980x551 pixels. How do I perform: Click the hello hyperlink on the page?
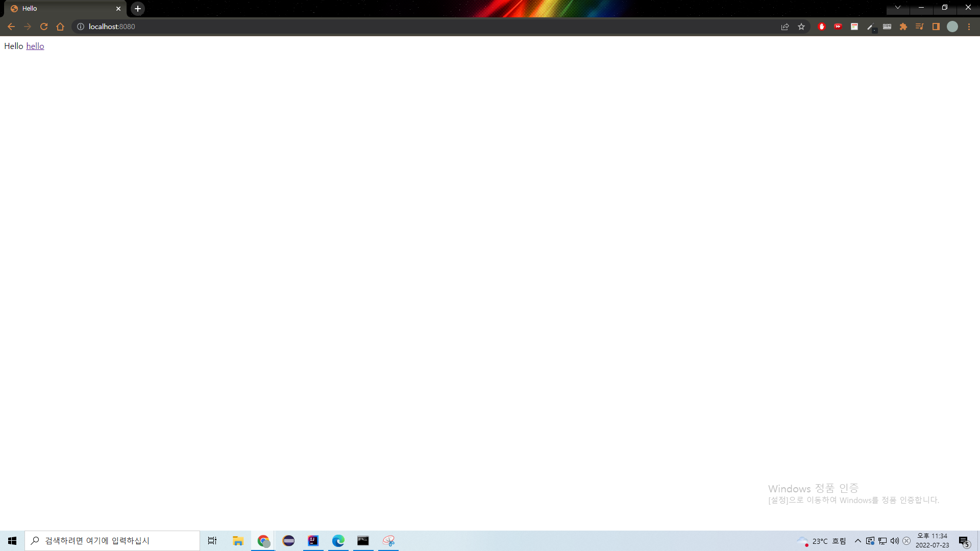tap(35, 46)
